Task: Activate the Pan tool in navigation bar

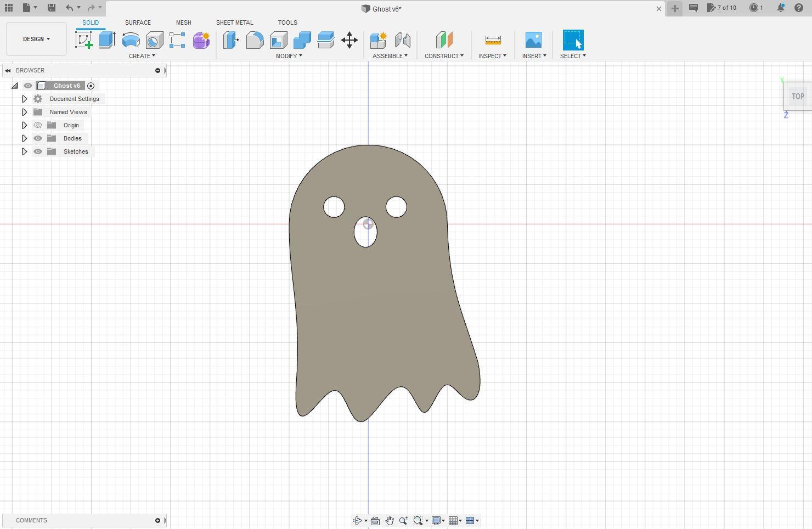Action: (390, 520)
